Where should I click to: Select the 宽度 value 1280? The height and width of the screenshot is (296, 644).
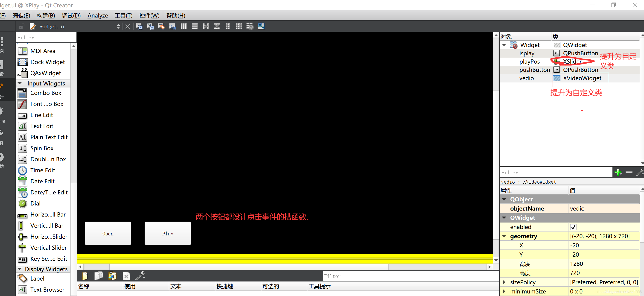point(603,264)
